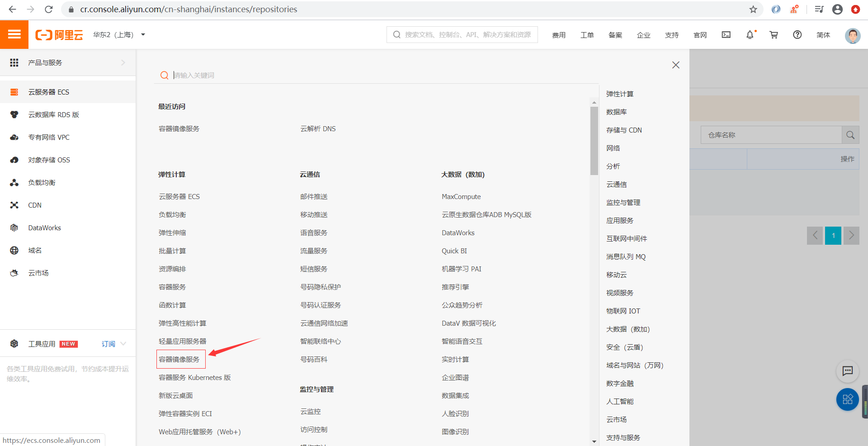
Task: Select 费用 in the top menu
Action: [559, 35]
